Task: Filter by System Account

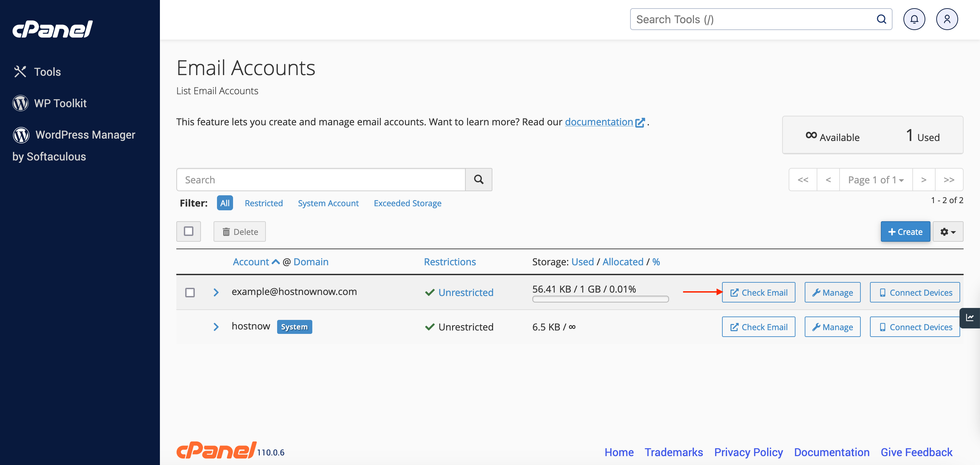Action: click(328, 203)
